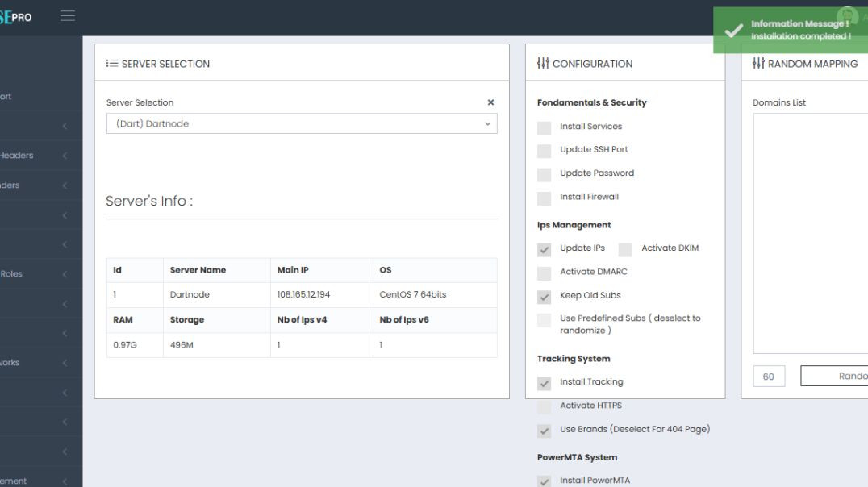Check the Activate DKIM option

625,250
